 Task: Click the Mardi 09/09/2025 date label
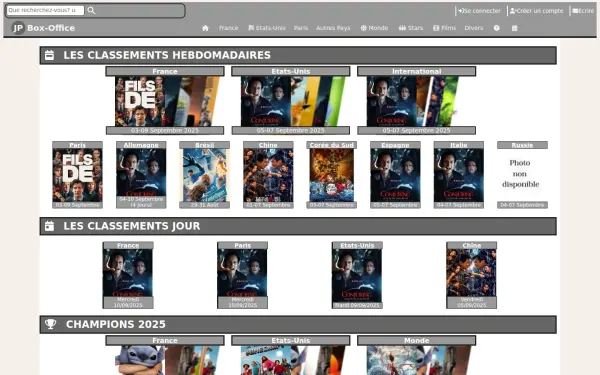(x=357, y=305)
